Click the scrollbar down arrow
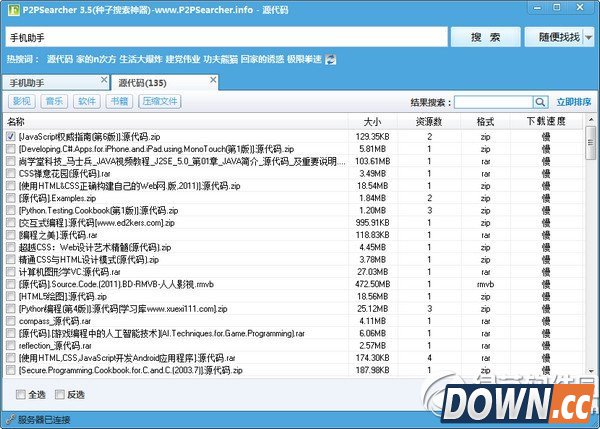The image size is (600, 429). pos(591,371)
